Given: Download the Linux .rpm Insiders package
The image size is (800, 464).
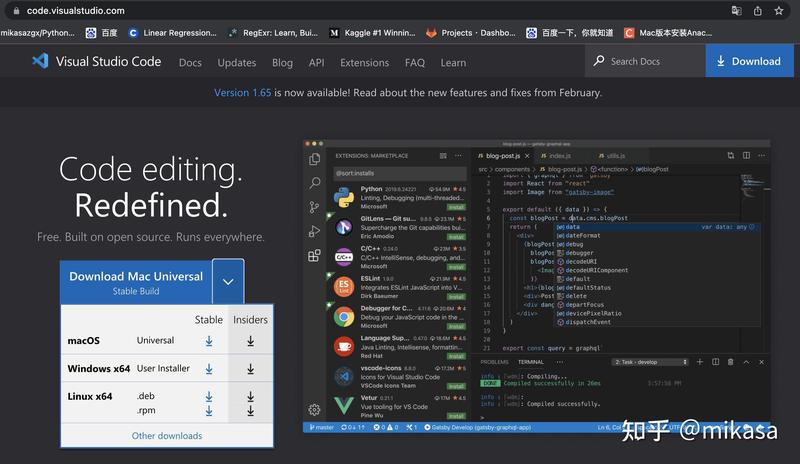Looking at the screenshot, I should click(251, 410).
